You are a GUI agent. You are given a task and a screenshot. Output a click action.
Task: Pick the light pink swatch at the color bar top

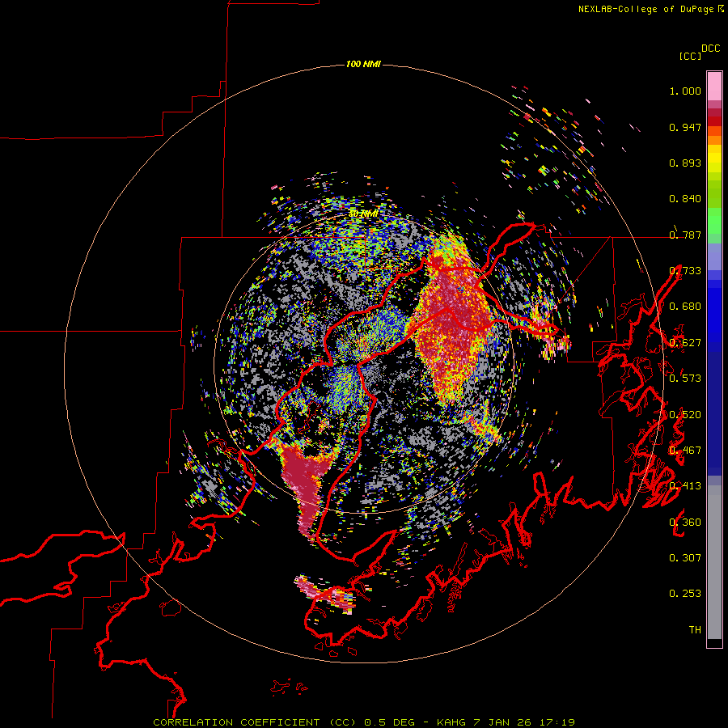pos(714,86)
